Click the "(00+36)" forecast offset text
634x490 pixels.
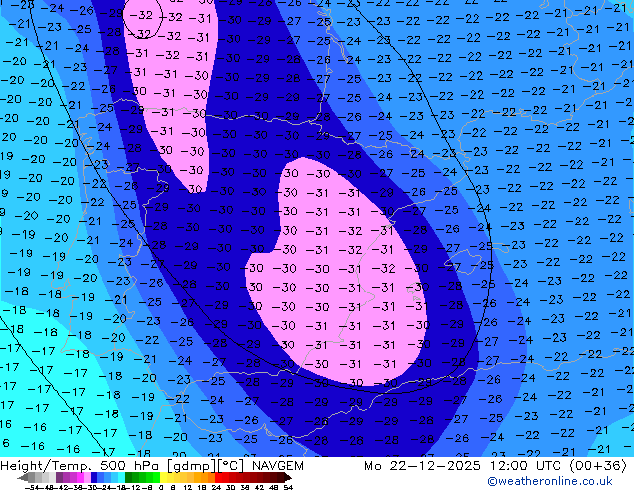tap(598, 466)
